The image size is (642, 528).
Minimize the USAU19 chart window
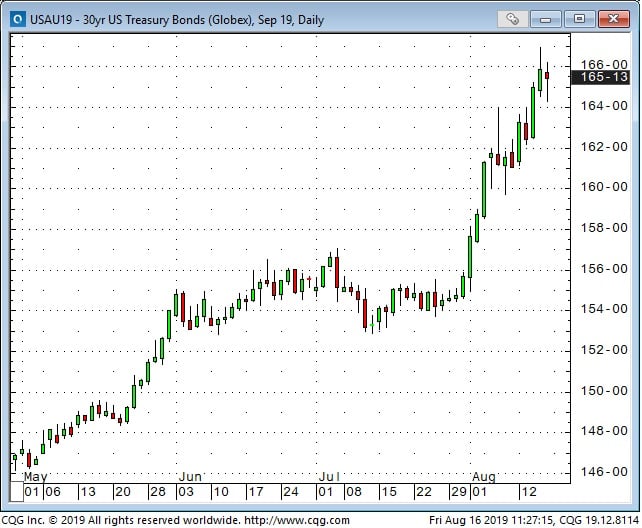point(545,19)
